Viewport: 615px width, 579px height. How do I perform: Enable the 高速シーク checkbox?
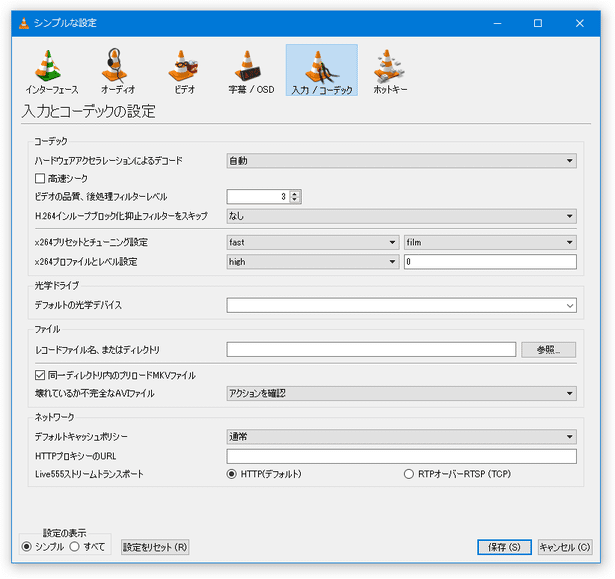pyautogui.click(x=40, y=178)
